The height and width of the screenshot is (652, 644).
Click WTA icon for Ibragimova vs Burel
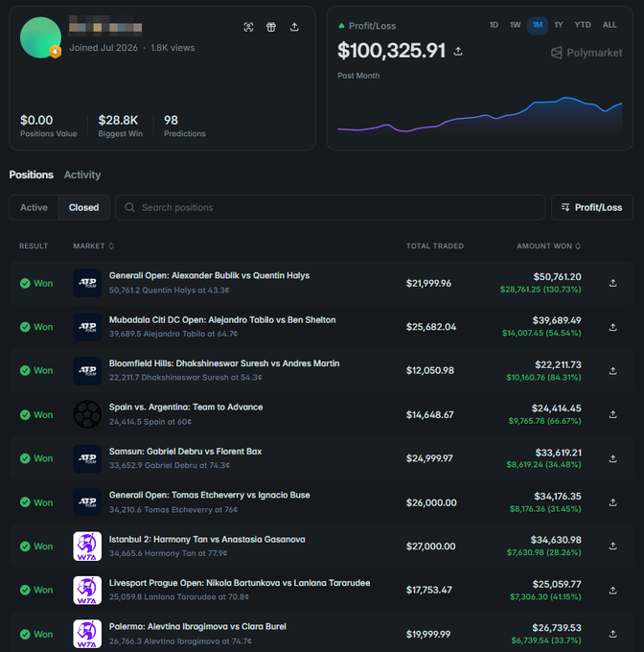(87, 634)
